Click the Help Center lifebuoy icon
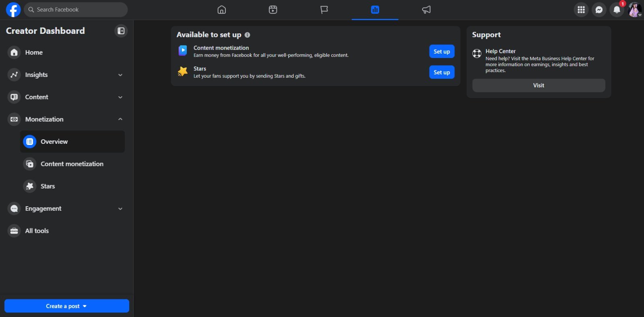 coord(477,54)
